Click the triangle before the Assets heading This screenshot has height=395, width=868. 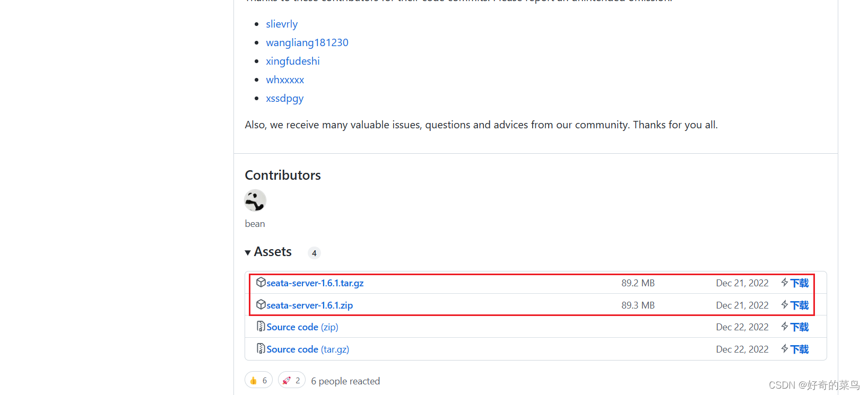[x=248, y=252]
